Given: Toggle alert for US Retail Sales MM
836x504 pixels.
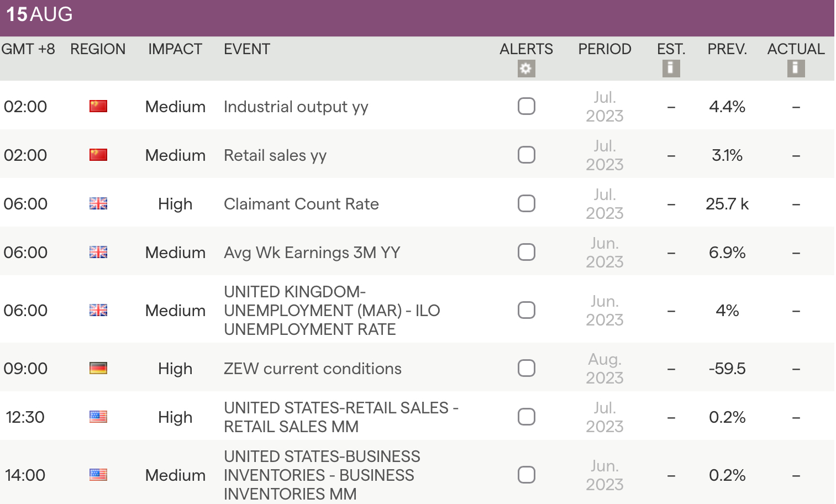Looking at the screenshot, I should pos(527,417).
